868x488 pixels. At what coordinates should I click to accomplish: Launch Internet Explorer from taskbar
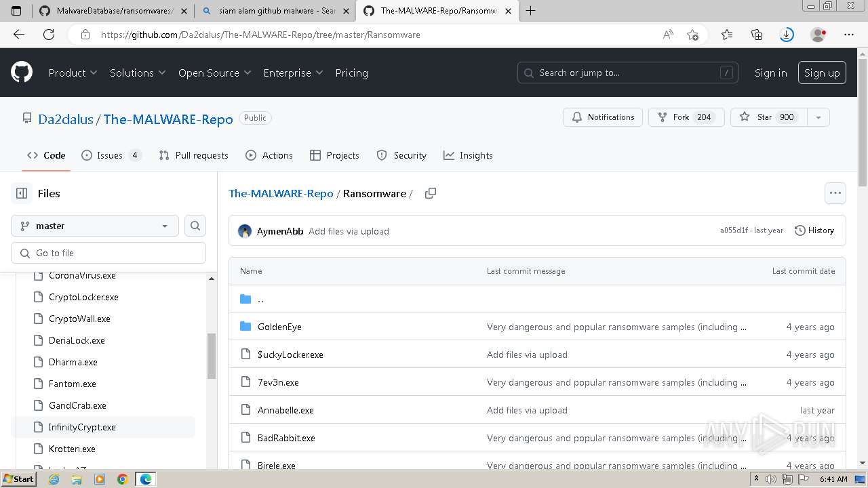(x=54, y=479)
